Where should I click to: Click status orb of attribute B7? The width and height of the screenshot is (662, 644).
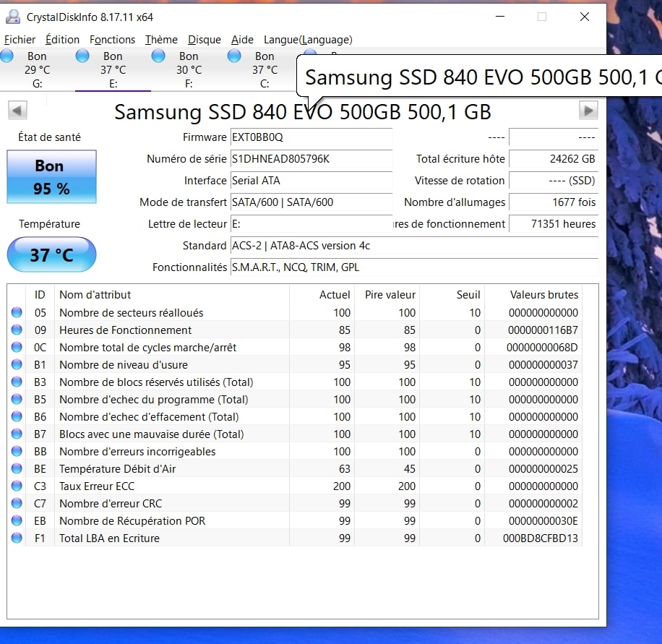(17, 434)
